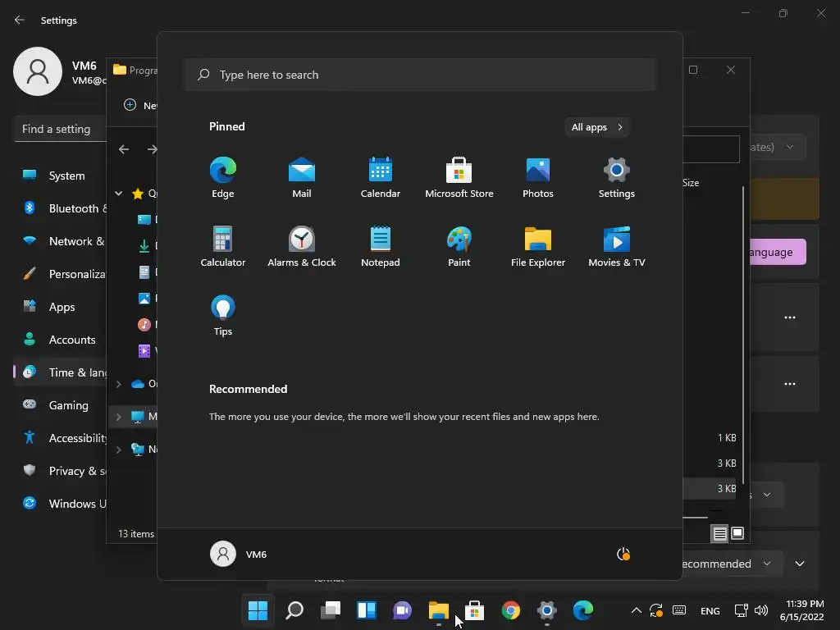Launch the Photos app
Image resolution: width=840 pixels, height=630 pixels.
point(538,177)
